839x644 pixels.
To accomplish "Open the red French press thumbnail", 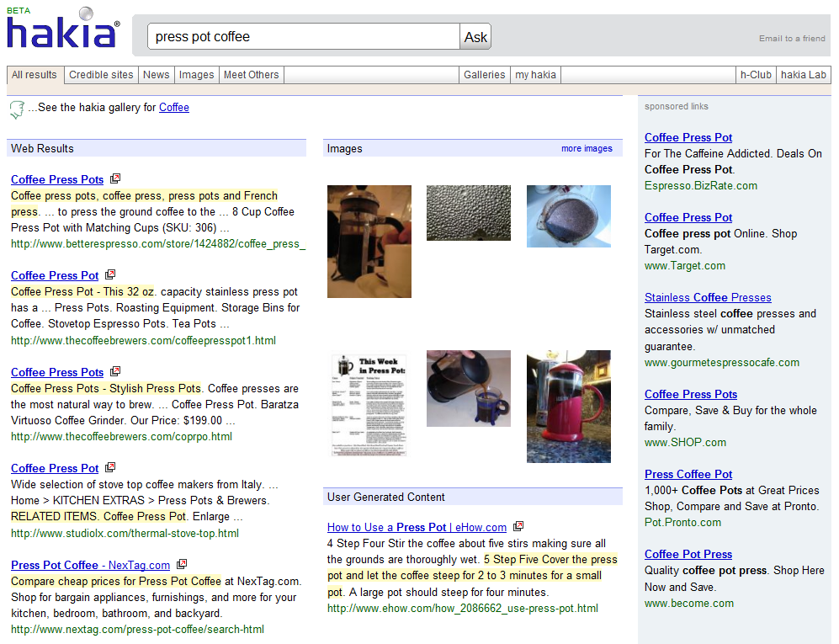I will (x=568, y=407).
